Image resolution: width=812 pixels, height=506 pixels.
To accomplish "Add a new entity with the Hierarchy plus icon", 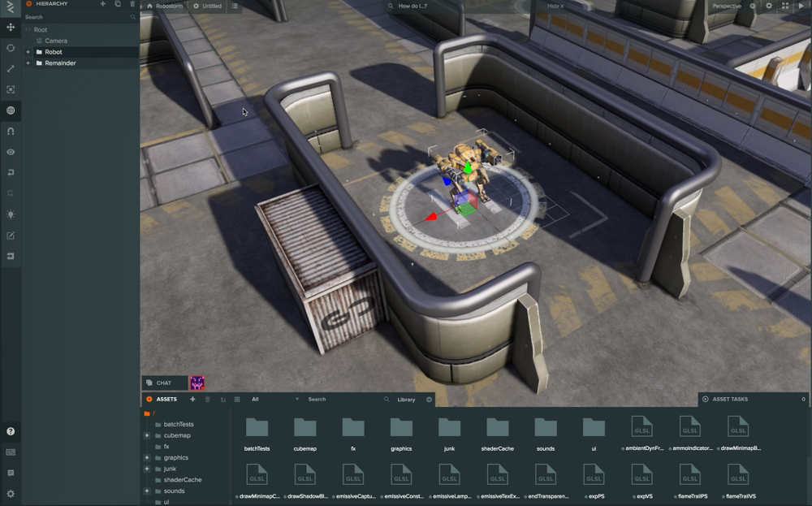I will 102,5.
